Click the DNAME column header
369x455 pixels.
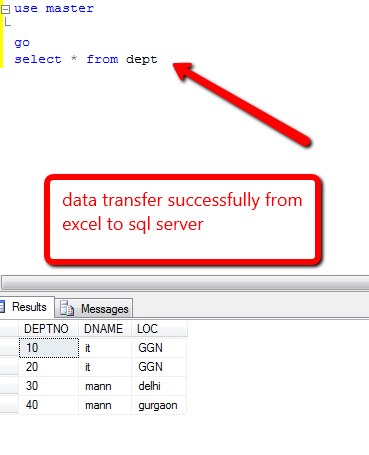coord(105,329)
